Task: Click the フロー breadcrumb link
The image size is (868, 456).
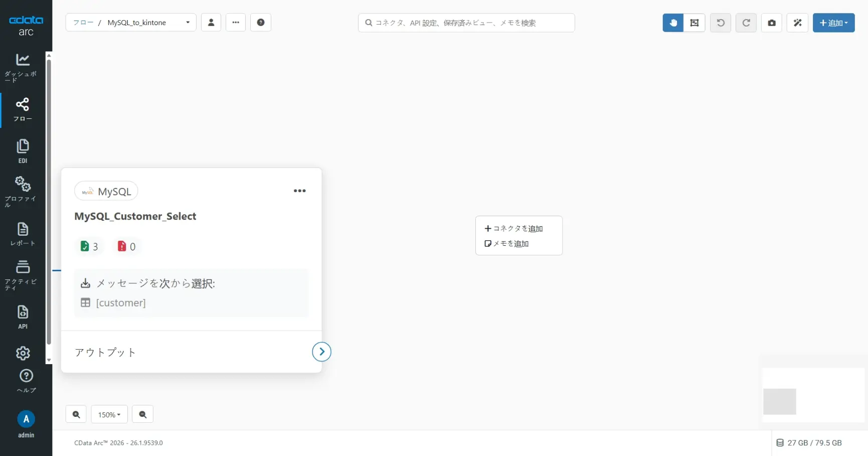Action: 83,23
